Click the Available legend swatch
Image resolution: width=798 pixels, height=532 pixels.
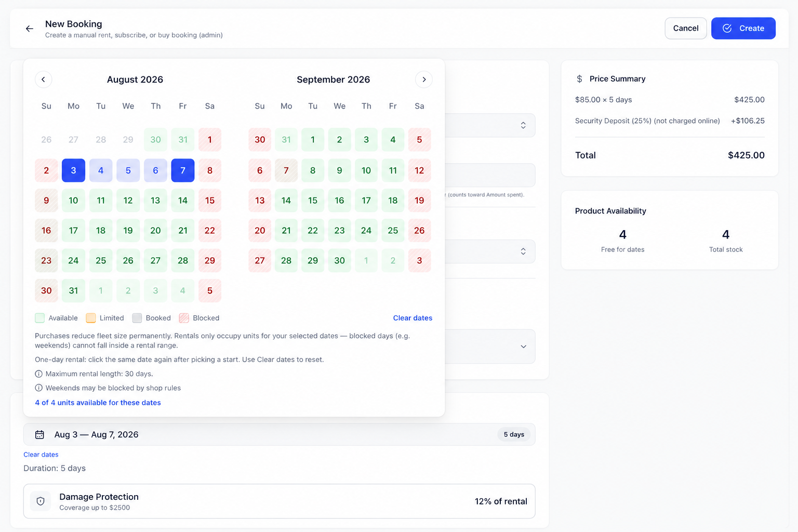[x=39, y=318]
